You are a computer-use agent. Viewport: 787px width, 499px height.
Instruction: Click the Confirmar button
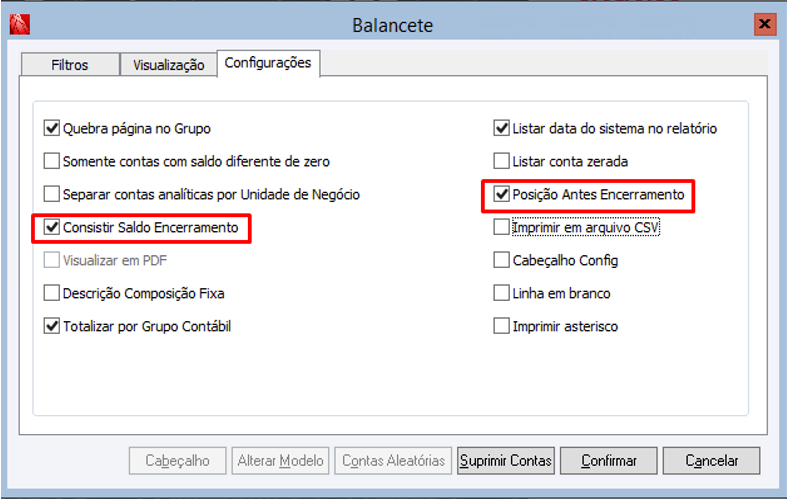tap(608, 461)
